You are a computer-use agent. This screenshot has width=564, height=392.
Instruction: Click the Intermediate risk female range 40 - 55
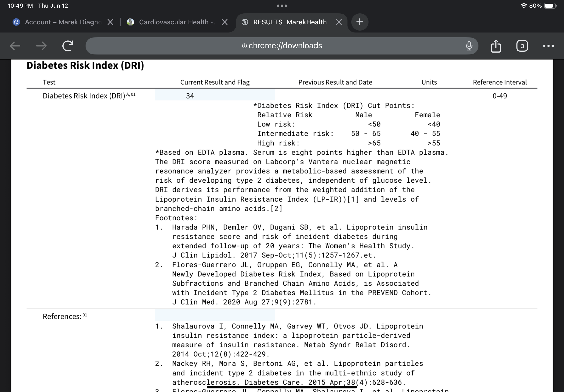425,134
